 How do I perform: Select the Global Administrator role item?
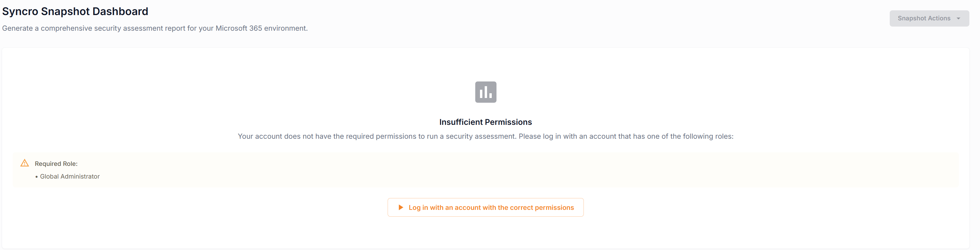pos(70,177)
